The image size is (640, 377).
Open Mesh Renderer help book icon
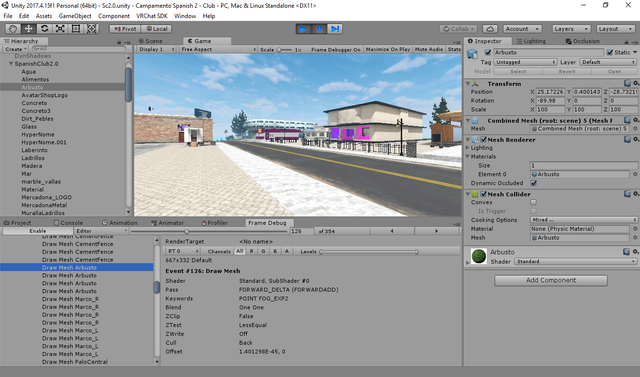click(627, 139)
